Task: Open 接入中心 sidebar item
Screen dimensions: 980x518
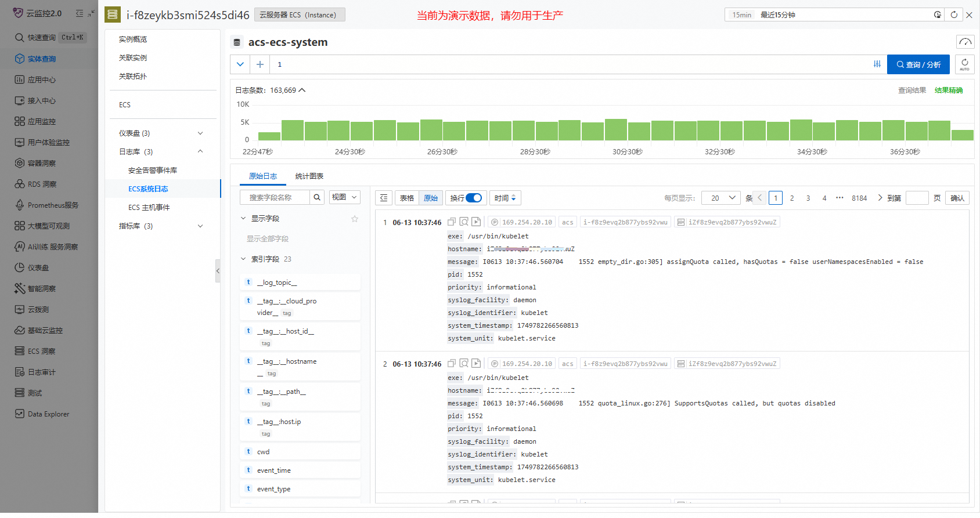Action: pyautogui.click(x=36, y=100)
